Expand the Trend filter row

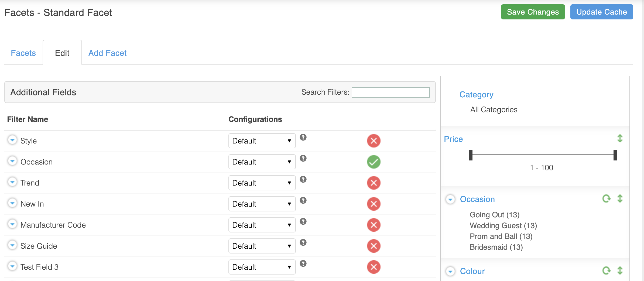pos(12,182)
